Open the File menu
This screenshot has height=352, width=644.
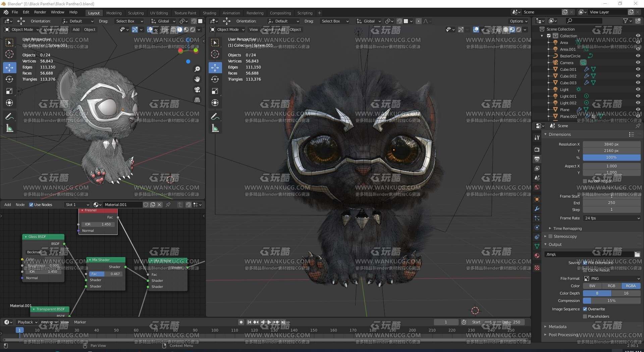(x=15, y=12)
